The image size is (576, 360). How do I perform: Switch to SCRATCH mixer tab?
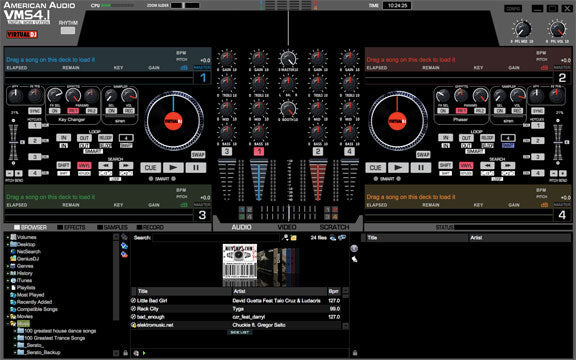pos(334,227)
